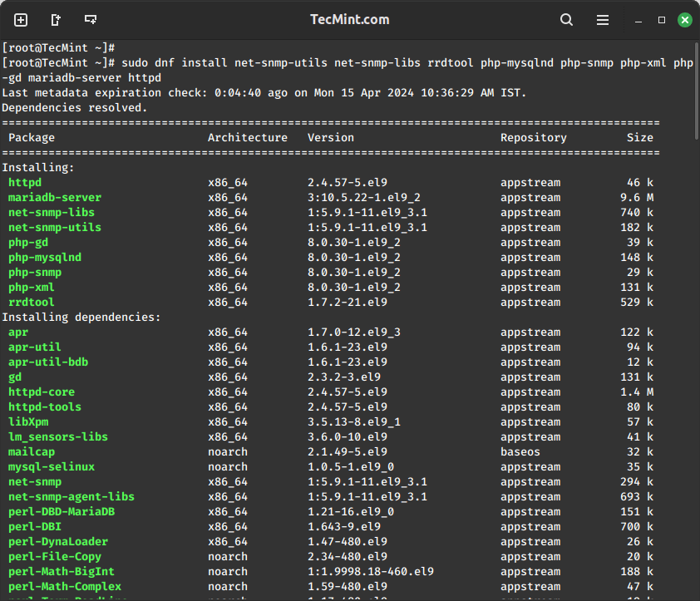Click noarch architecture of mysql-selinux
Screen dimensions: 700x601
pos(228,467)
